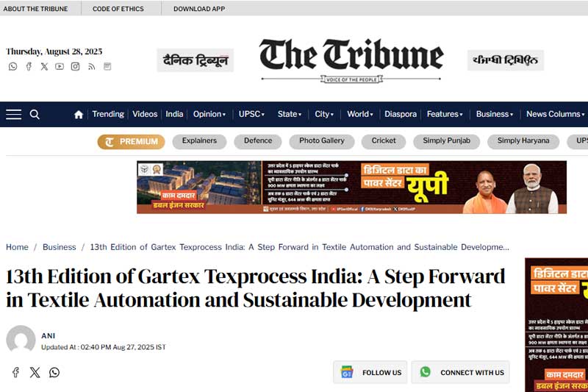Open the X (Twitter) icon under the date
Viewport: 588px width, 392px height.
[x=44, y=66]
